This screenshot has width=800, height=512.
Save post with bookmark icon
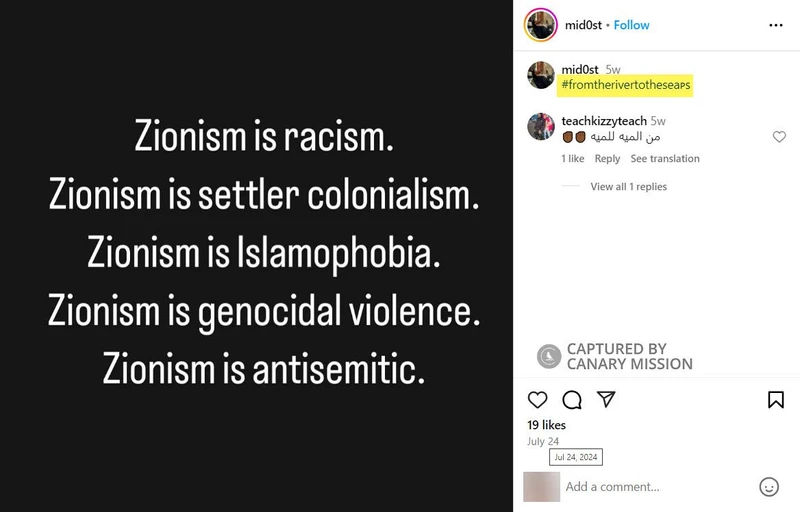(x=775, y=400)
